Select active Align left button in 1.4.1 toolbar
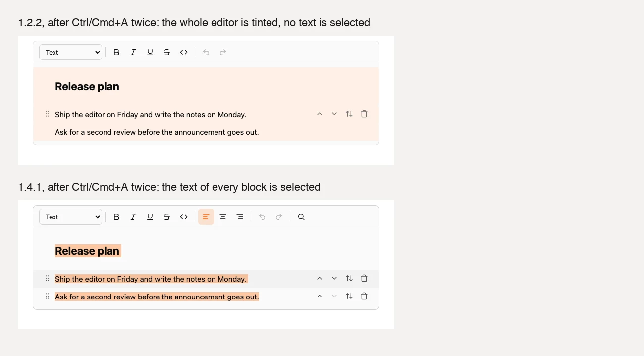Image resolution: width=644 pixels, height=356 pixels. pyautogui.click(x=206, y=217)
